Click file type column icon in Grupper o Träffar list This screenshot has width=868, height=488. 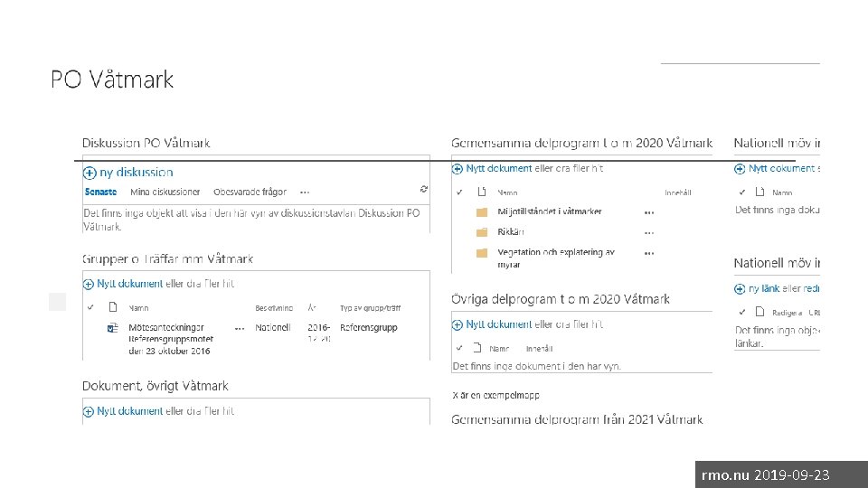tap(113, 306)
